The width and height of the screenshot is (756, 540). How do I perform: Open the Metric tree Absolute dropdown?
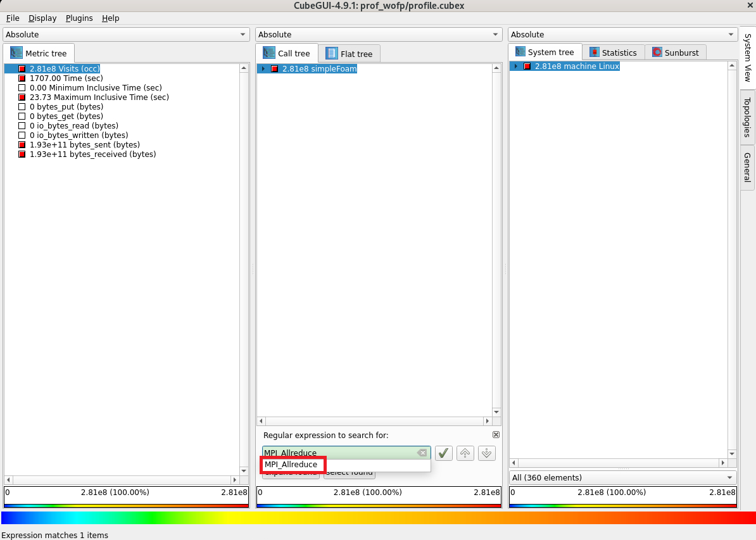coord(126,35)
